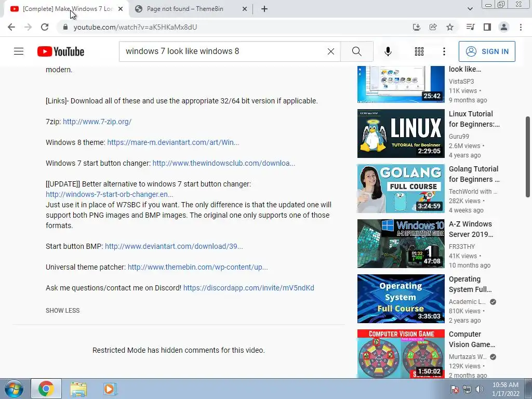Open Operating System Full Course thumbnail
This screenshot has width=532, height=399.
click(x=401, y=299)
